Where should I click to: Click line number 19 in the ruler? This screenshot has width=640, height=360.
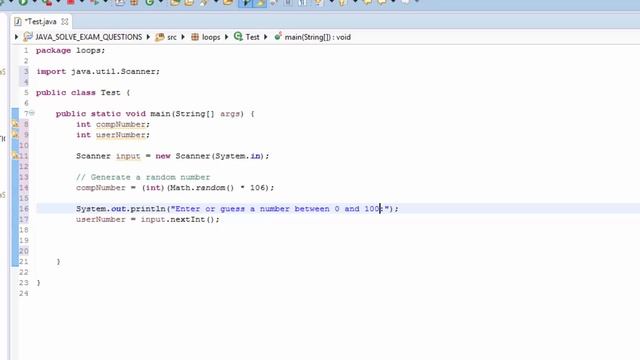click(x=24, y=241)
